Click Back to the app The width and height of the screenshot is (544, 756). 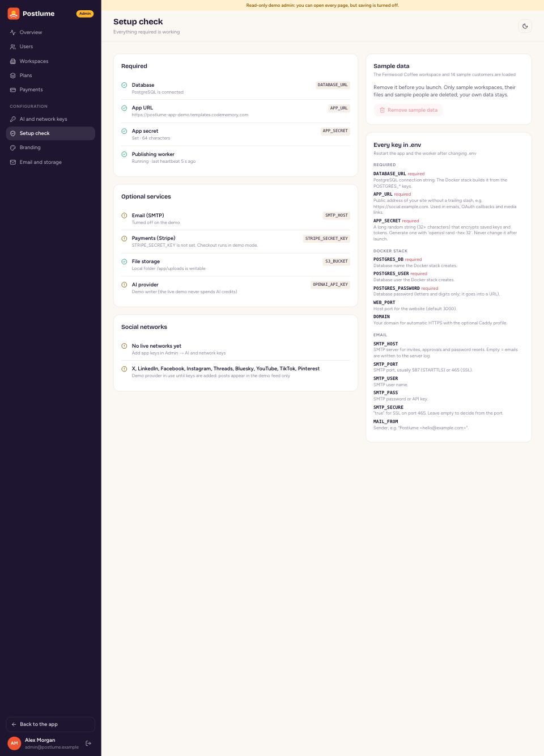(x=50, y=724)
